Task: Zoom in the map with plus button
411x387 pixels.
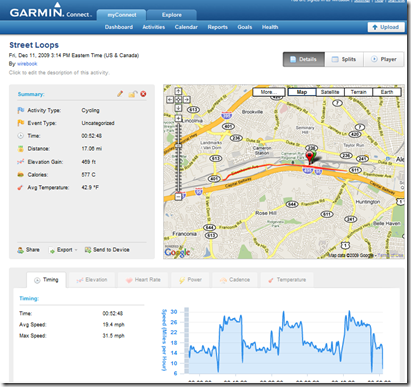Action: [x=178, y=118]
